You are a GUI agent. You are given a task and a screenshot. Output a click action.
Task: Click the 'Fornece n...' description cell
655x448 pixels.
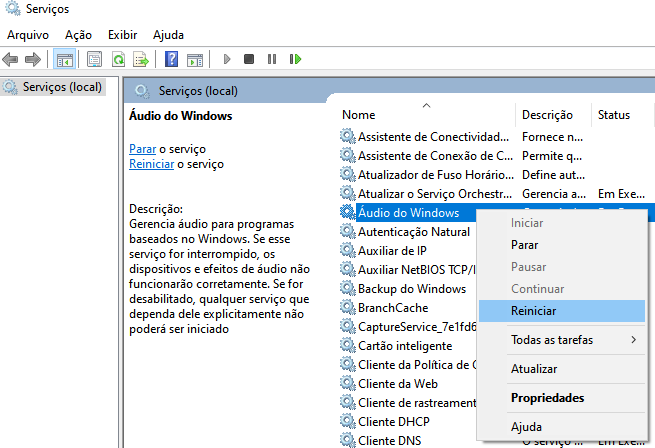click(x=552, y=137)
